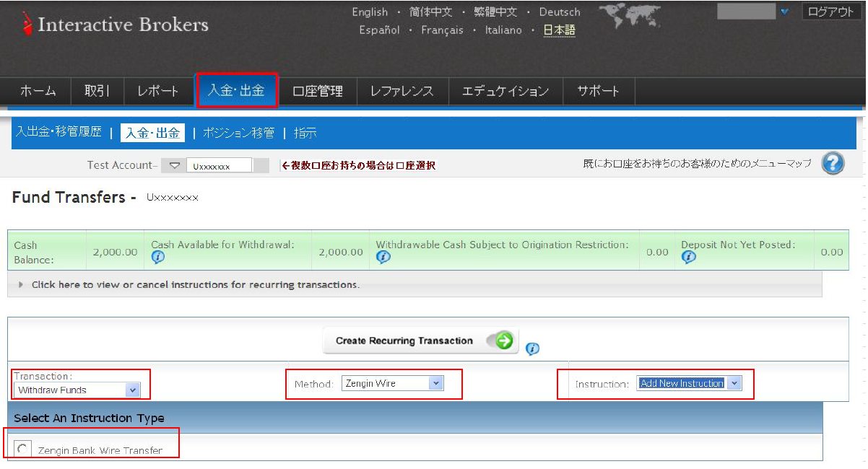Switch language to English

coord(370,12)
